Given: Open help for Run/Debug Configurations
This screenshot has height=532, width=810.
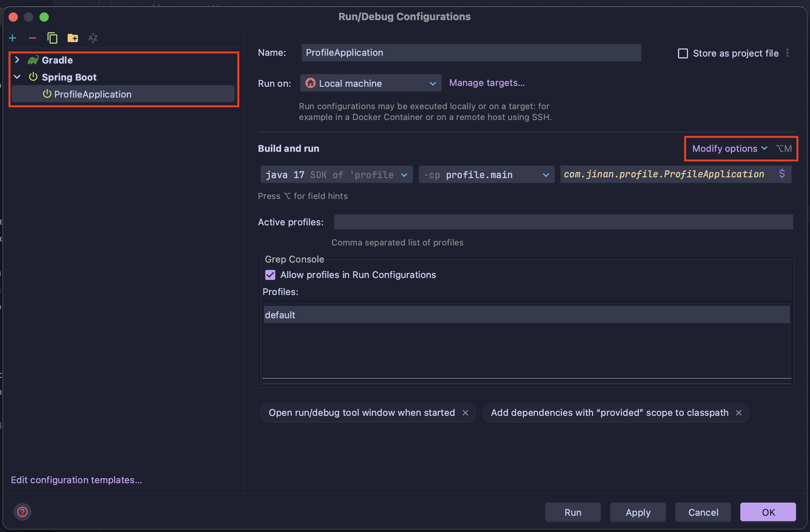Looking at the screenshot, I should click(22, 512).
